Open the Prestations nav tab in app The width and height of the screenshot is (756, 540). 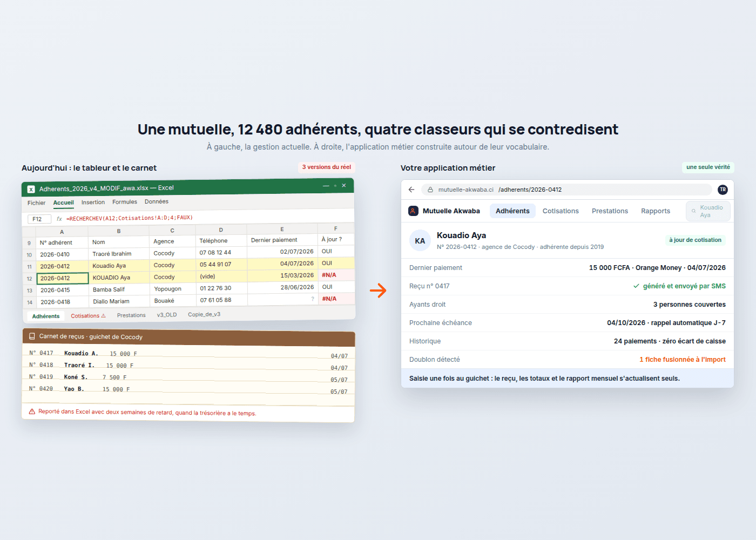tap(610, 211)
